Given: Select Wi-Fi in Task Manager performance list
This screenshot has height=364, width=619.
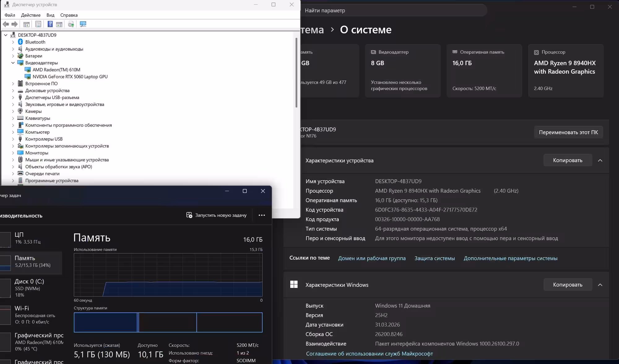Looking at the screenshot, I should [x=31, y=315].
